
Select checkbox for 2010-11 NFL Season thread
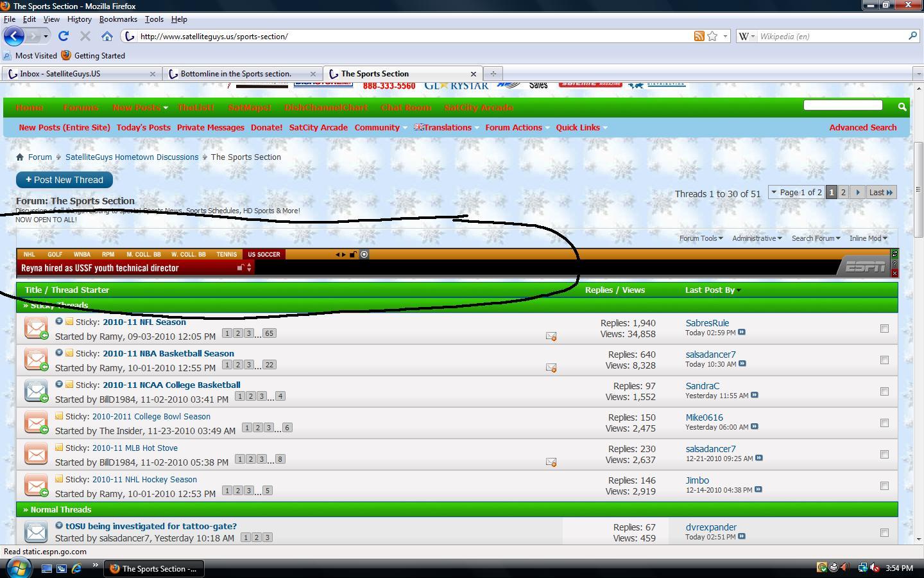(884, 328)
